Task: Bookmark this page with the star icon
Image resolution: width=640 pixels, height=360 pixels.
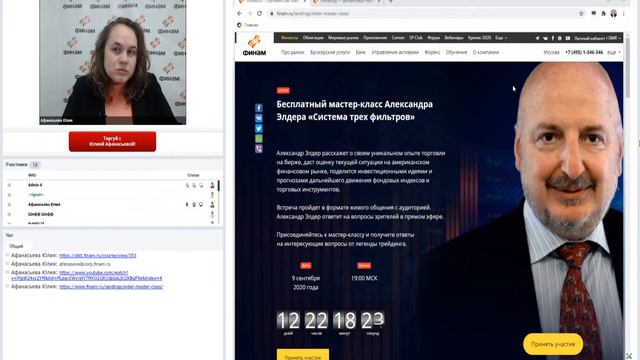Action: [x=581, y=13]
